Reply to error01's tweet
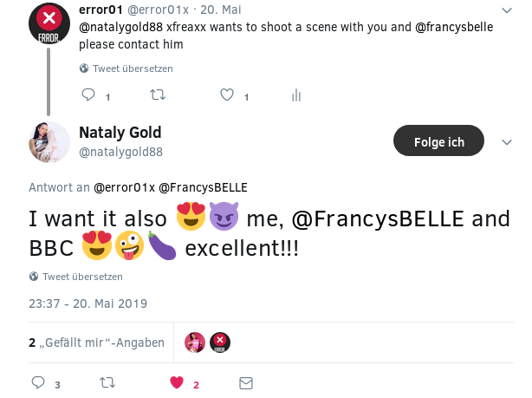 coord(88,95)
